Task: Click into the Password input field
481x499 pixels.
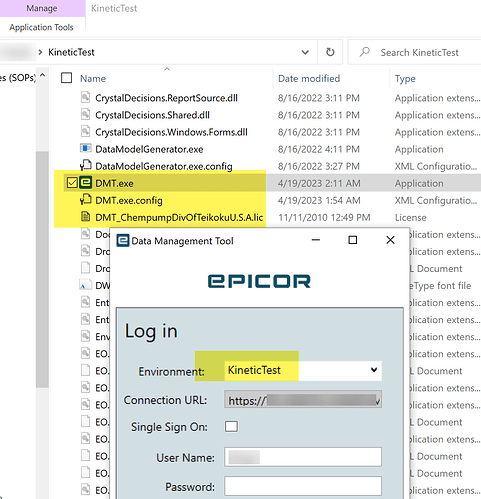Action: (x=303, y=486)
